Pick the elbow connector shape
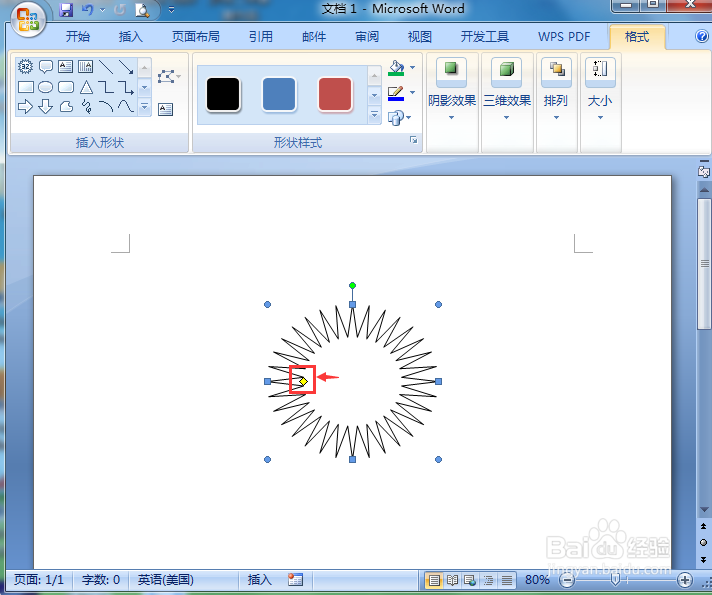The image size is (712, 595). tap(106, 87)
